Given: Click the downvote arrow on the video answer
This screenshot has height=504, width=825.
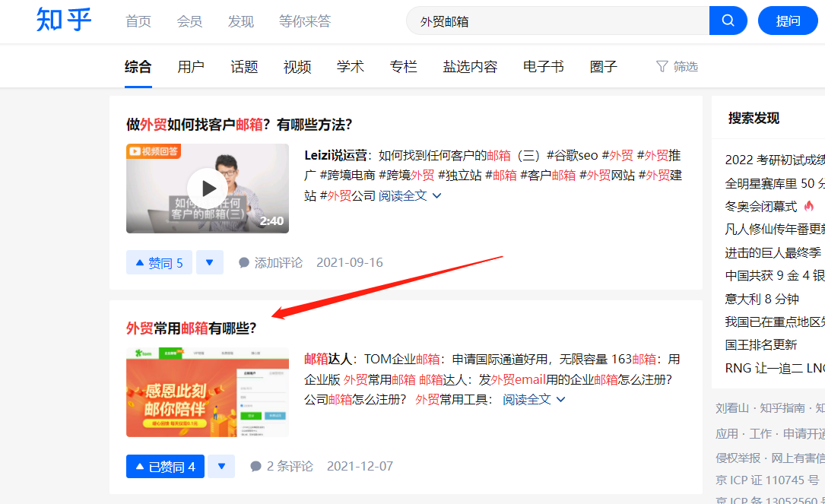Looking at the screenshot, I should coord(209,262).
